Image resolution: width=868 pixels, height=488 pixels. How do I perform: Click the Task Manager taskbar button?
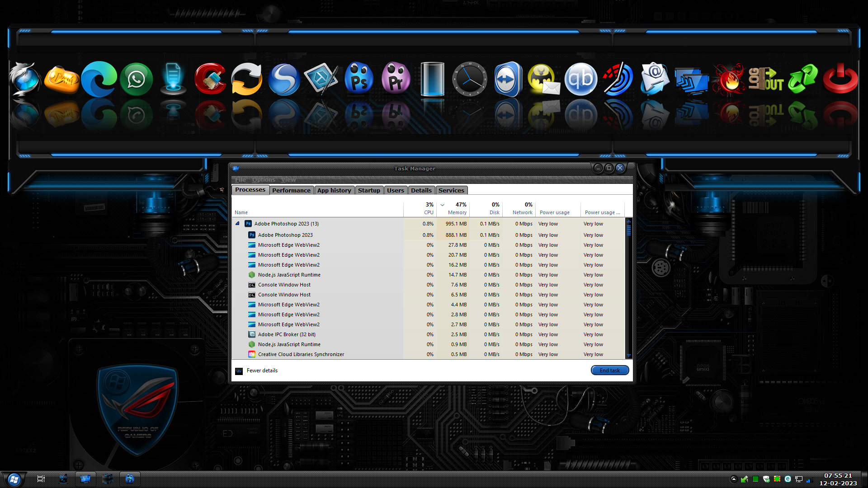coord(85,479)
